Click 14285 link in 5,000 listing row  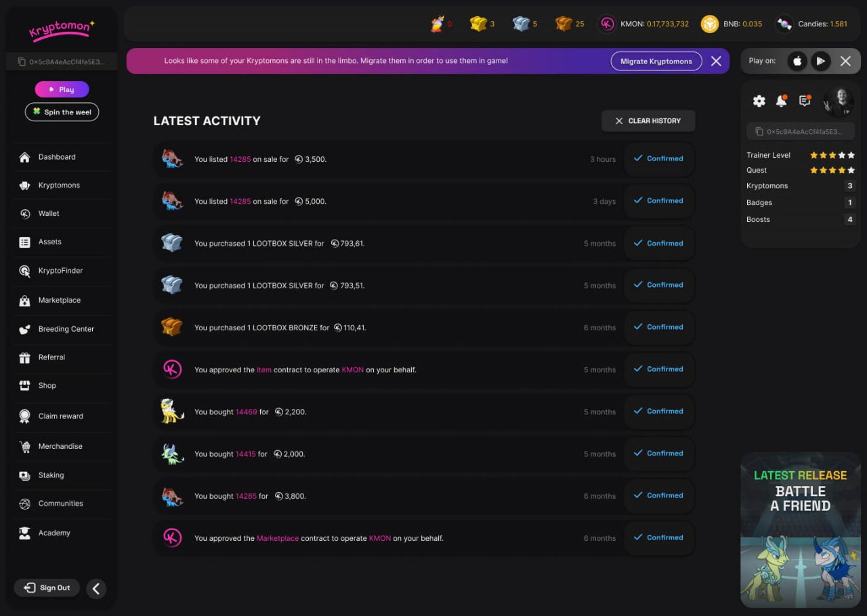click(x=240, y=202)
